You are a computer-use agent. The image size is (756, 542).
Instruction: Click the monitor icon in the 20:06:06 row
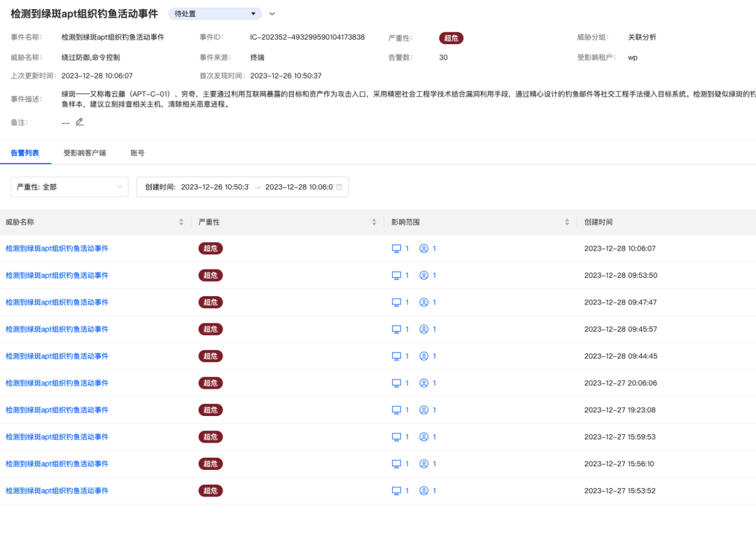tap(396, 383)
